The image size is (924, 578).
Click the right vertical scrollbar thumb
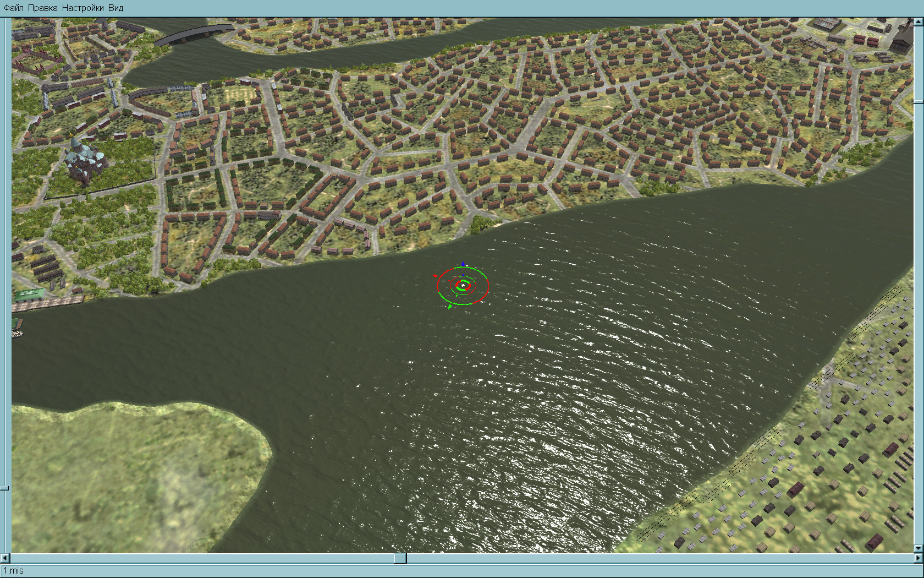[x=919, y=102]
